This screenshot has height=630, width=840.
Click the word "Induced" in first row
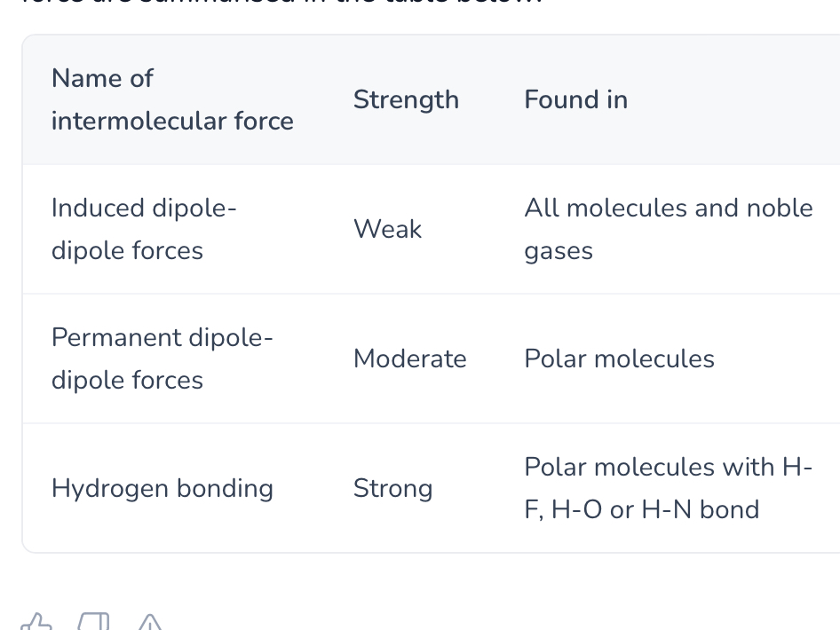tap(99, 208)
